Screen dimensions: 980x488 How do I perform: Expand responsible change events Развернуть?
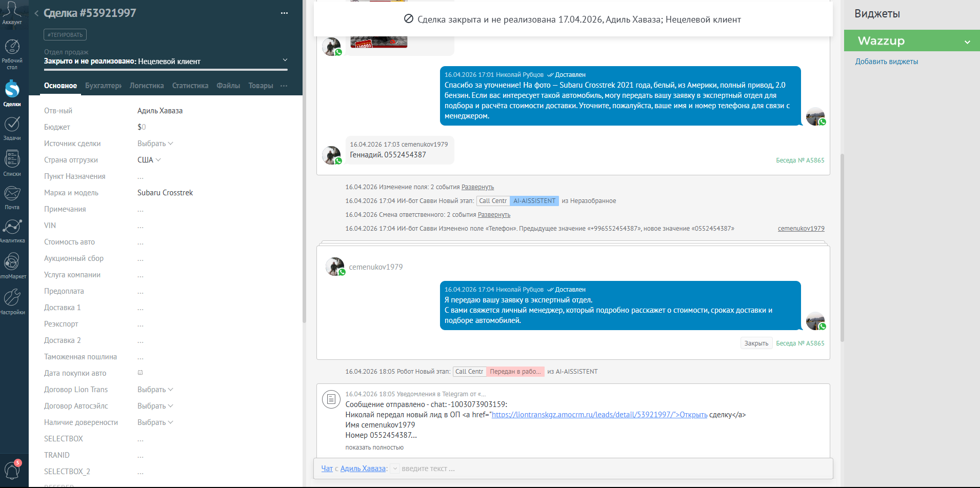point(494,215)
